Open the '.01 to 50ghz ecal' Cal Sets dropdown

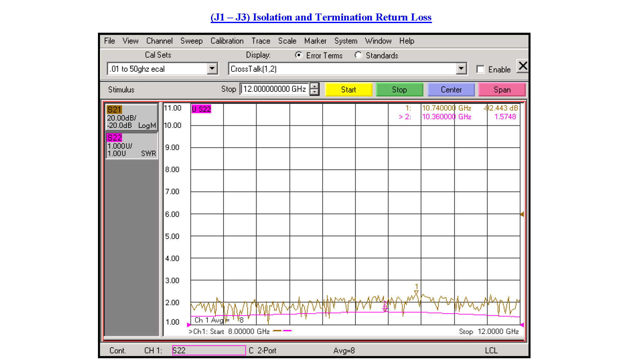[x=212, y=68]
